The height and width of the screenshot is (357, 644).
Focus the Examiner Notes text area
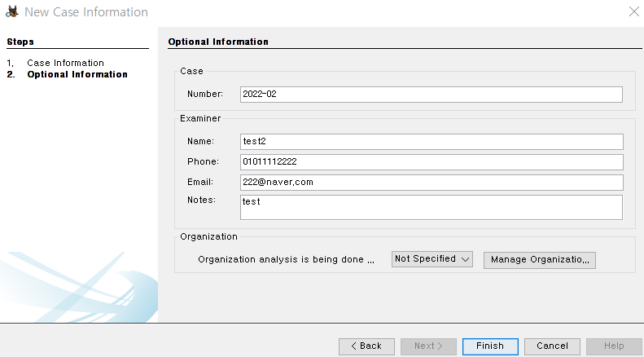tap(432, 207)
